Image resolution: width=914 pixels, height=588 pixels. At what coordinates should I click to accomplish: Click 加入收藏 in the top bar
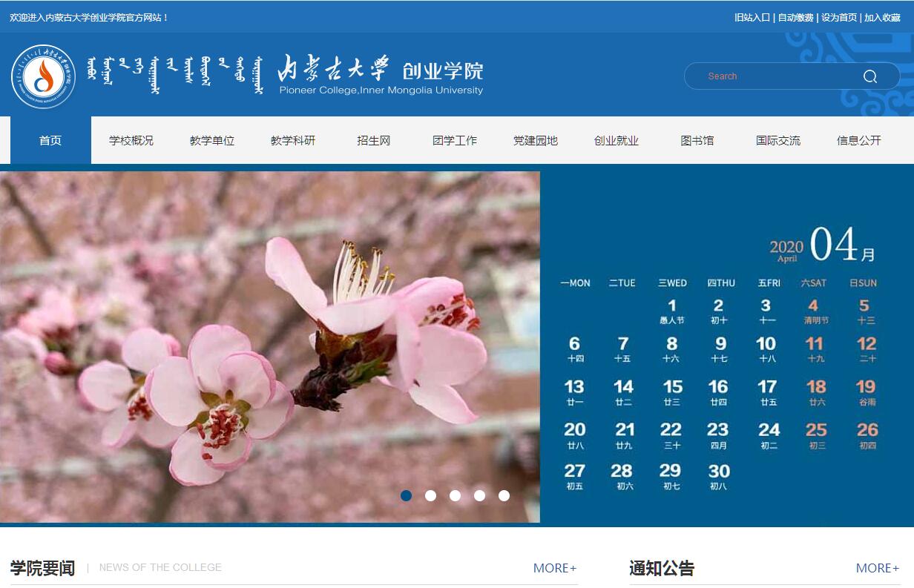(882, 18)
